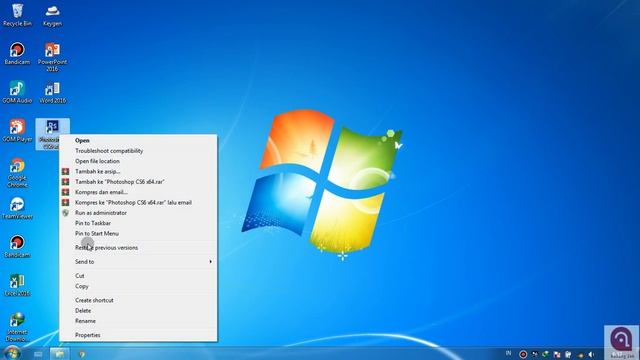This screenshot has width=640, height=360.
Task: Select the GOM Audio shortcut
Action: coord(17,92)
